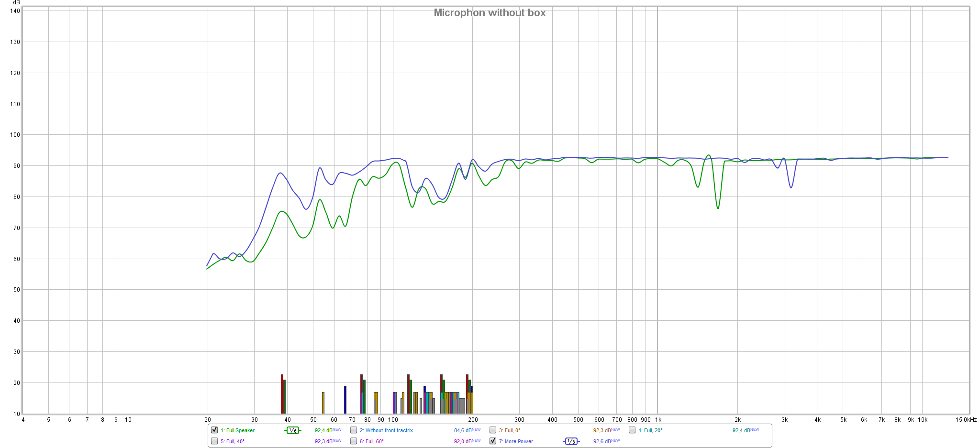This screenshot has width=980, height=448.
Task: Enable the '6: Full, 60°' trace checkbox
Action: 354,441
